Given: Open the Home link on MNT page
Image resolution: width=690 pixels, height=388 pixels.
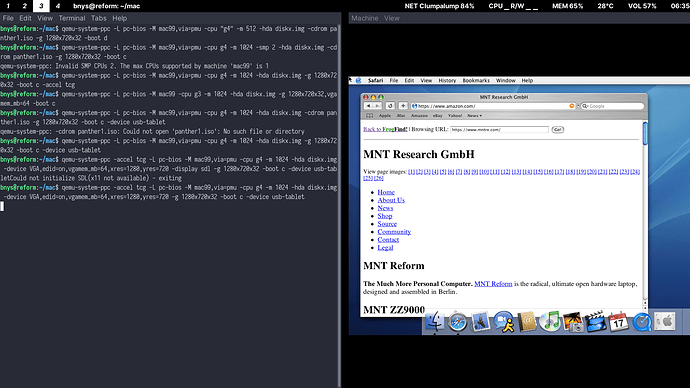Looking at the screenshot, I should click(386, 192).
